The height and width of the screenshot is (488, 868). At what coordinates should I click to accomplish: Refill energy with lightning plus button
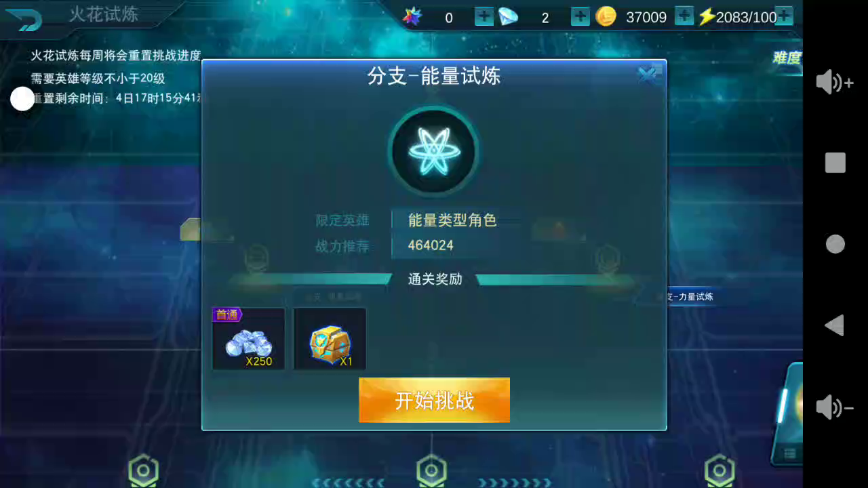[x=784, y=16]
